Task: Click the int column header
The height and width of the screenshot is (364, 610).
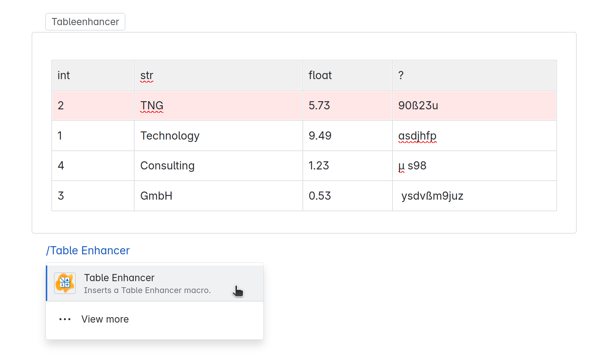Action: pyautogui.click(x=64, y=75)
